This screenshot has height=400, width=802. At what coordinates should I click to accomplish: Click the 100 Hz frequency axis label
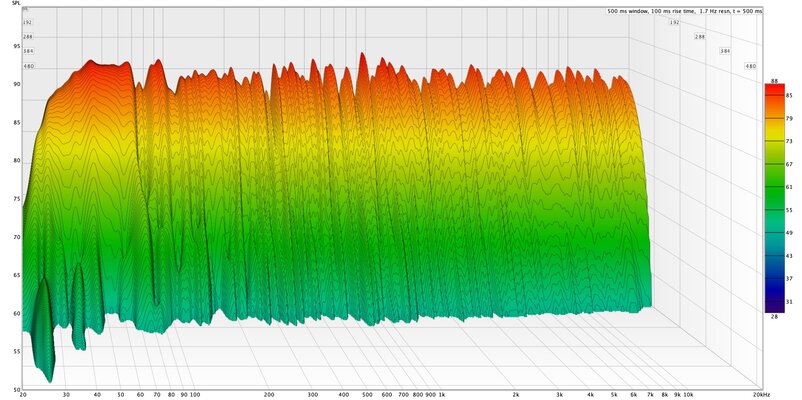click(195, 395)
